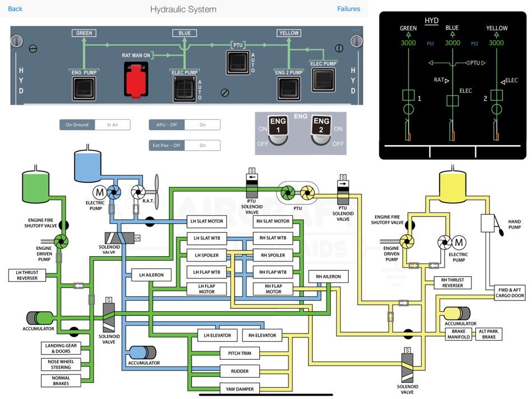
Task: Click the HAND PUMP symbol on the yellow system
Action: pyautogui.click(x=488, y=224)
